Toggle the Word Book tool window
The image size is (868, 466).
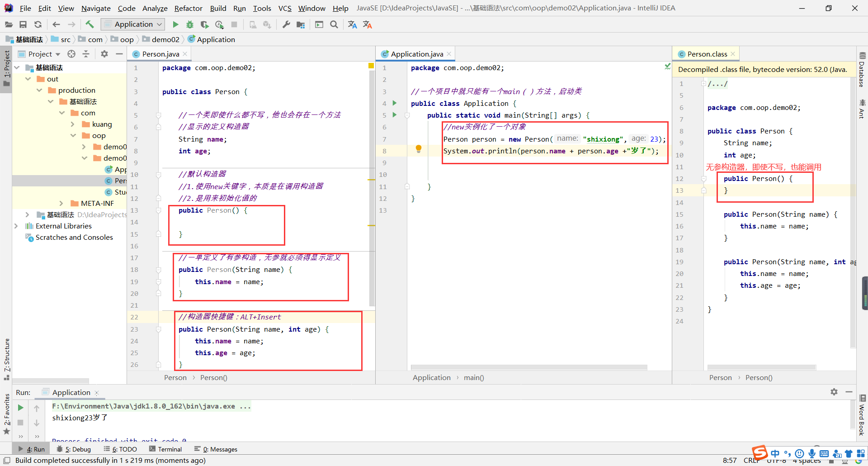pos(862,416)
